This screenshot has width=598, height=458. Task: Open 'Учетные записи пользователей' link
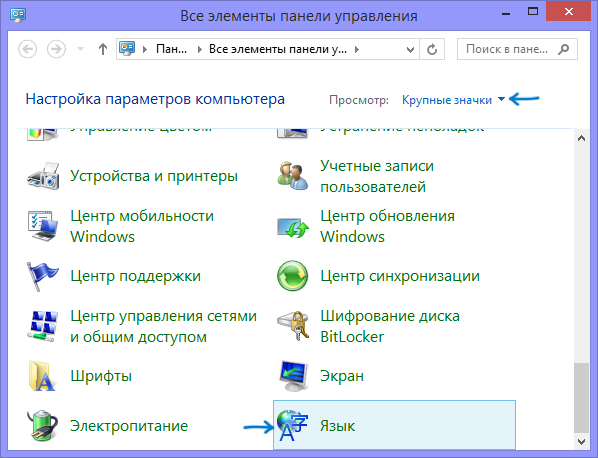(x=377, y=176)
